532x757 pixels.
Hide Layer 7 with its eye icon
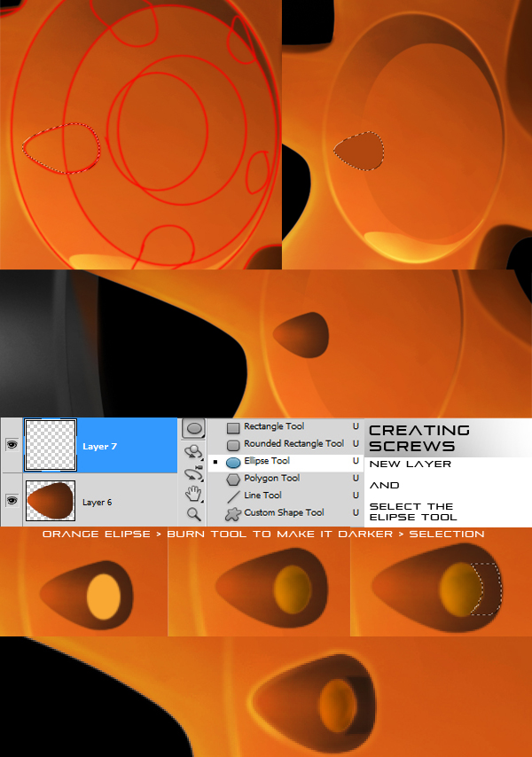pyautogui.click(x=12, y=445)
